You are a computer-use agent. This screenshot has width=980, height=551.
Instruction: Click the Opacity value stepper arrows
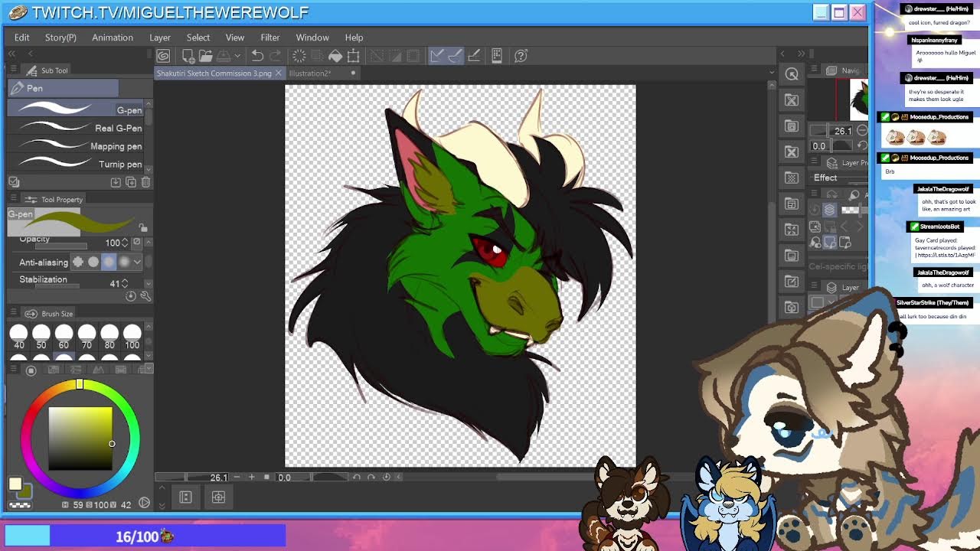[125, 243]
